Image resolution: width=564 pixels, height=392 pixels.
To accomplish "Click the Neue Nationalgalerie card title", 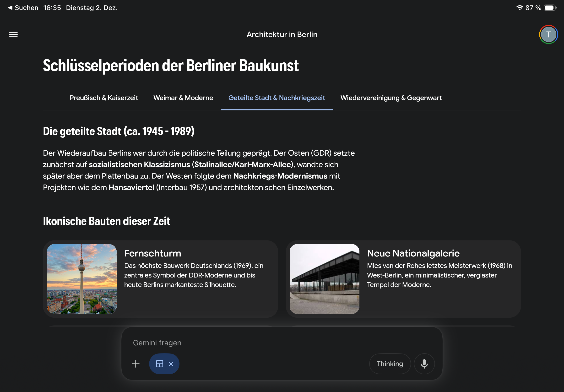I will click(413, 253).
